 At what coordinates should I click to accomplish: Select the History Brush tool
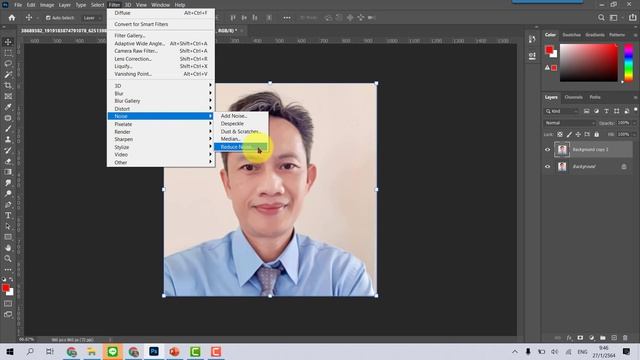pos(8,150)
